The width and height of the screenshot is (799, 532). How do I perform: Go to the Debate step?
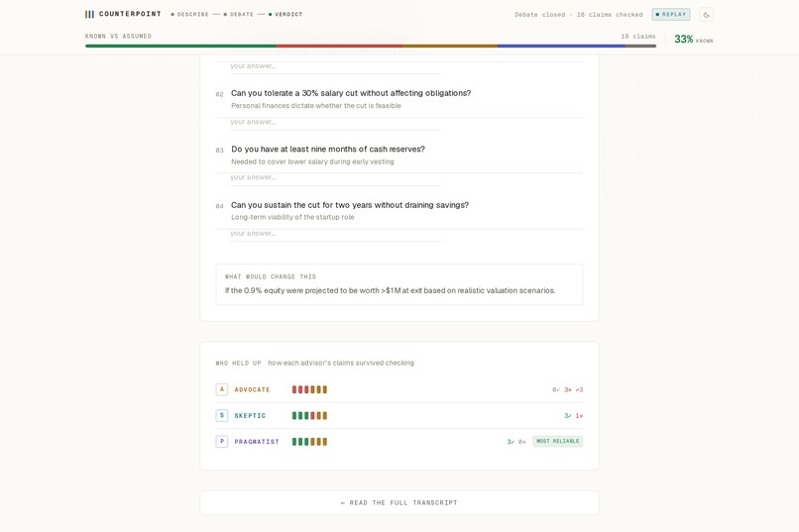[239, 14]
